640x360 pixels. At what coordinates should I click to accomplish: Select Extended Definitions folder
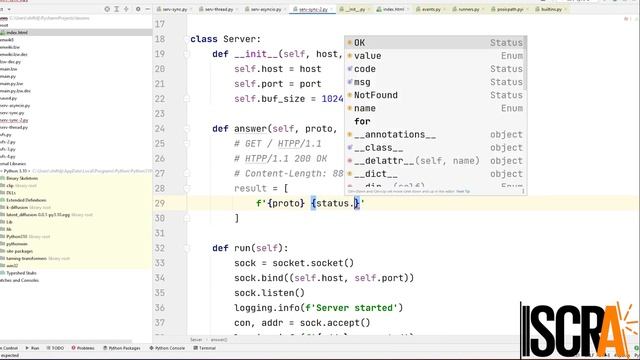[x=23, y=200]
